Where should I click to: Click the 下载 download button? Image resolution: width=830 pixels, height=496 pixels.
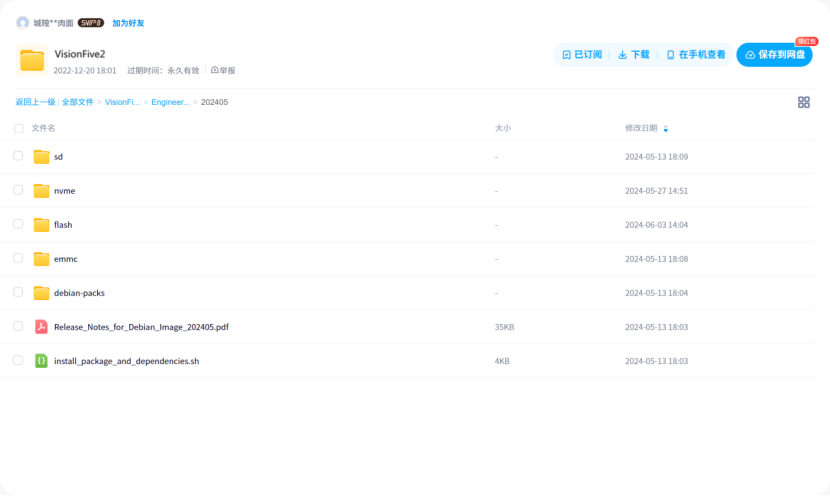coord(634,55)
